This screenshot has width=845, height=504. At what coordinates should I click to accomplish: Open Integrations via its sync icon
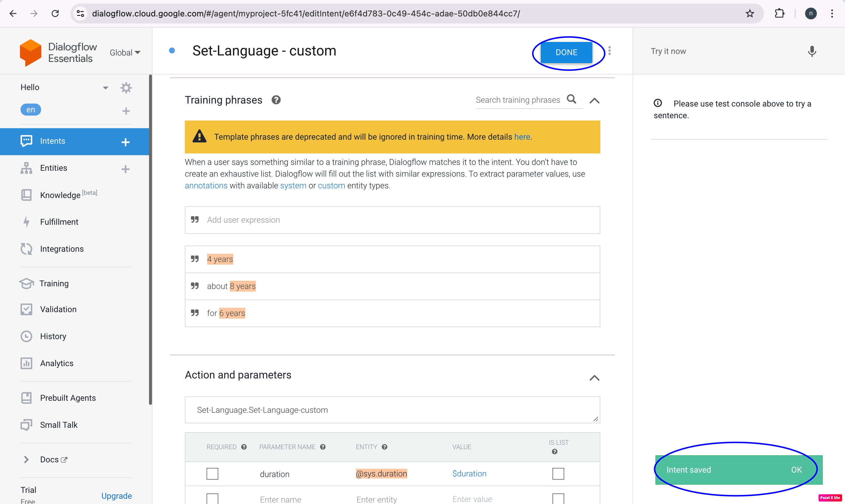[x=26, y=248]
